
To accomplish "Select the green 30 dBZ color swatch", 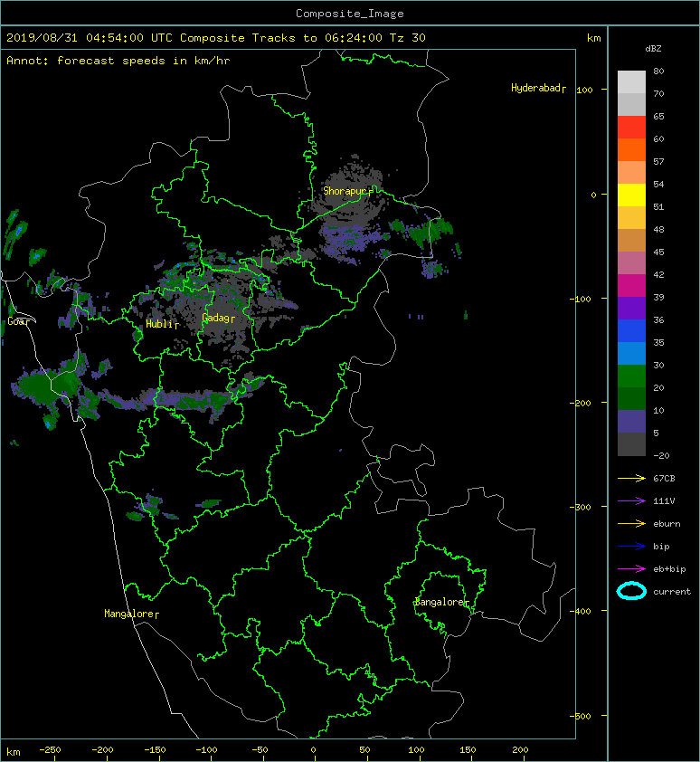I will 631,376.
